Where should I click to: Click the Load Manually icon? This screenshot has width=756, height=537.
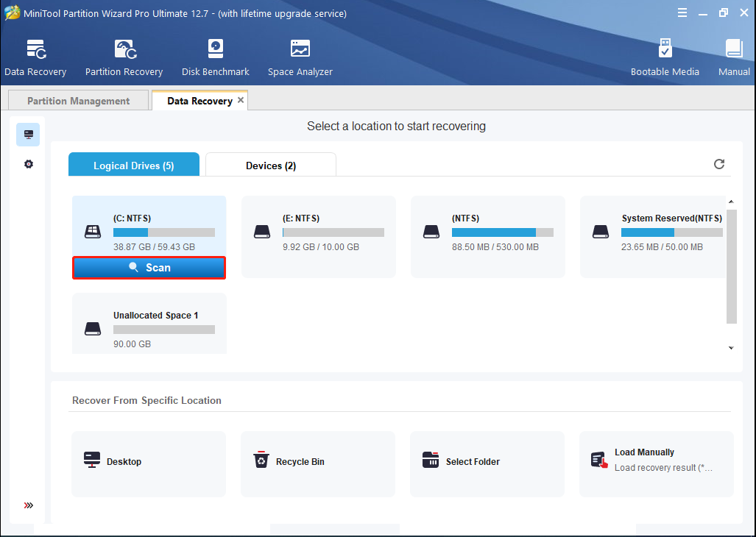coord(599,460)
